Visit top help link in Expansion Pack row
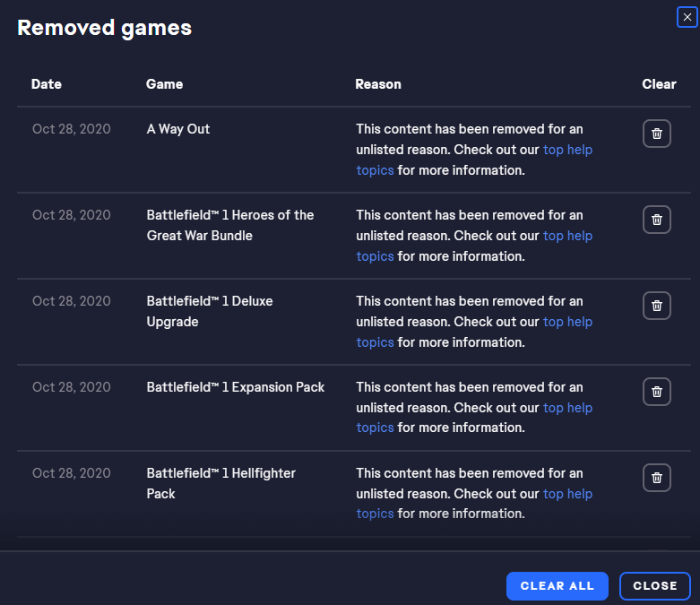 click(567, 408)
